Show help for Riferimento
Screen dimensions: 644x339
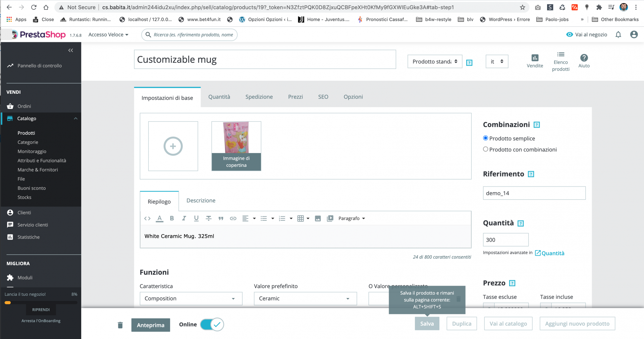click(x=531, y=174)
